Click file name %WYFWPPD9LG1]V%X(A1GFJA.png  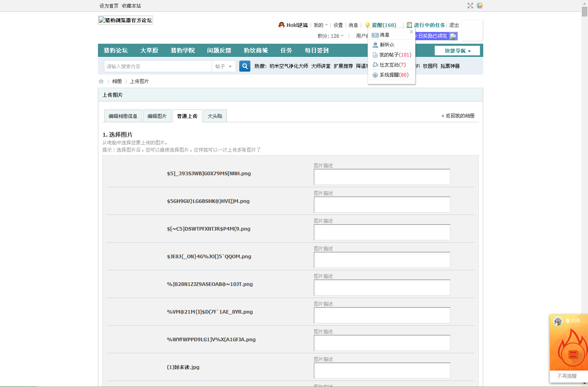tap(211, 339)
